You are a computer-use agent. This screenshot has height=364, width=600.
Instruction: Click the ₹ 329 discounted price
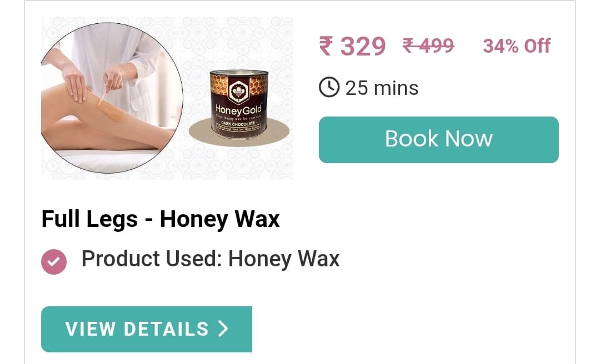click(x=352, y=46)
